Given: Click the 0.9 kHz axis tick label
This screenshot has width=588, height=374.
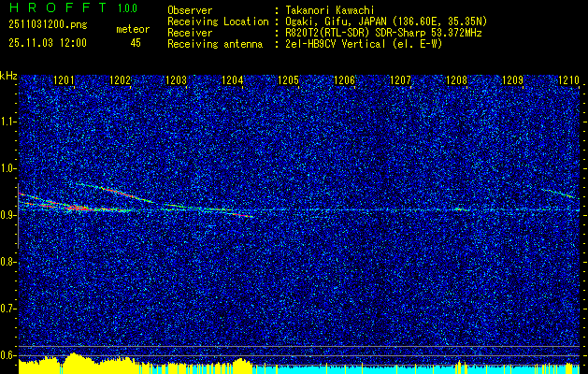Looking at the screenshot, I should click(x=7, y=215).
